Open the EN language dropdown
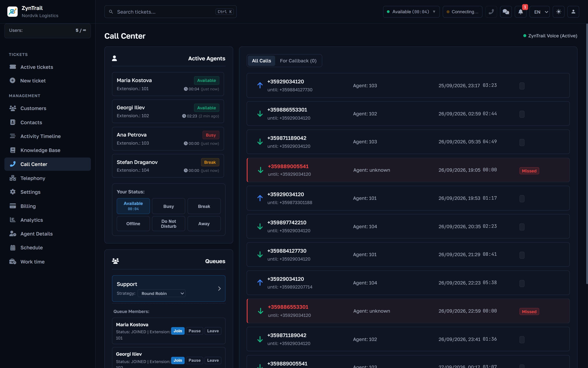 [540, 12]
